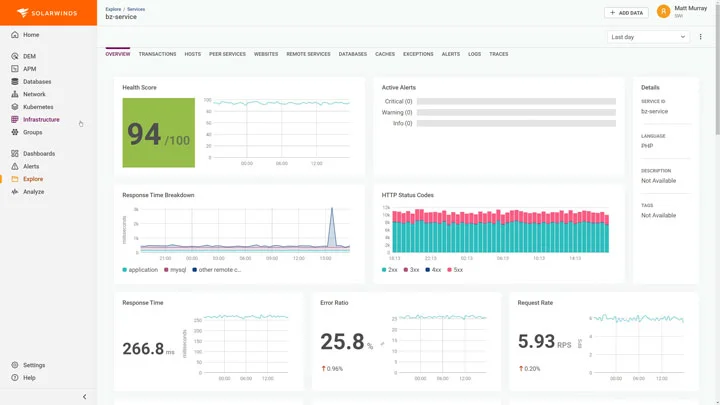
Task: Click the Settings gear icon
Action: coord(15,365)
